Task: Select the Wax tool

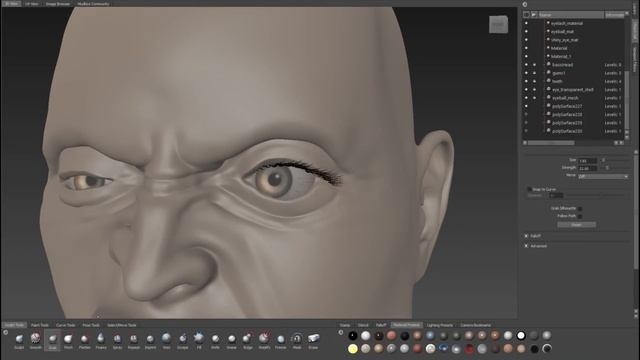Action: 166,340
